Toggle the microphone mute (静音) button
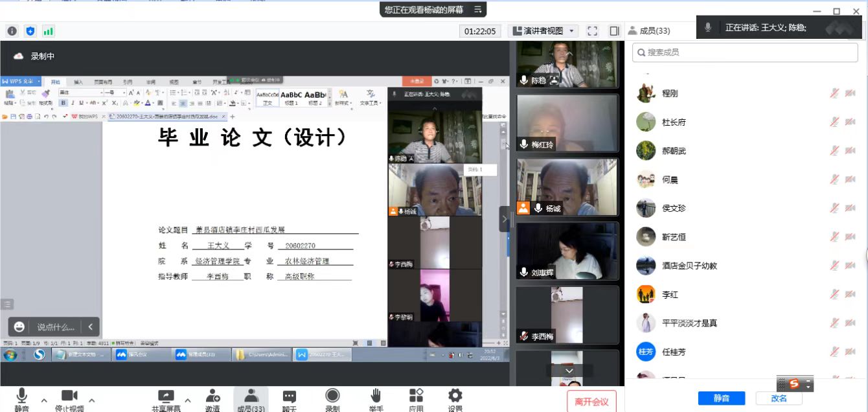868x412 pixels. pos(21,399)
